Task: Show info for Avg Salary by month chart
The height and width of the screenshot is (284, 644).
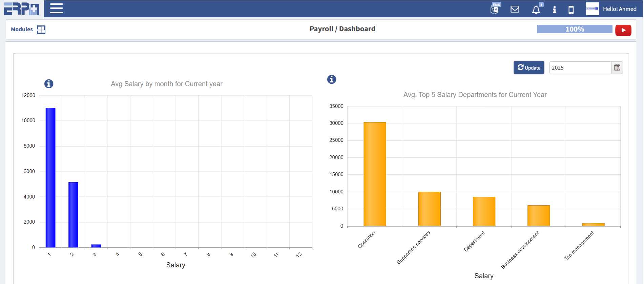Action: pos(49,84)
